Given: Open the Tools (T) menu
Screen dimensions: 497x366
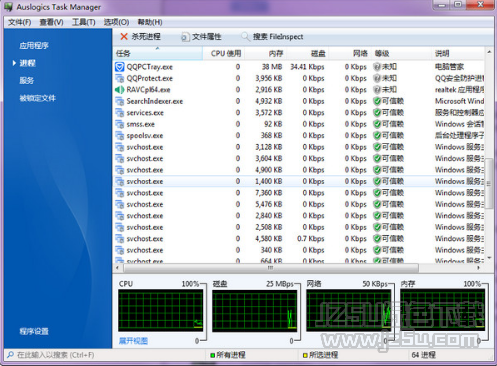Looking at the screenshot, I should click(x=84, y=22).
